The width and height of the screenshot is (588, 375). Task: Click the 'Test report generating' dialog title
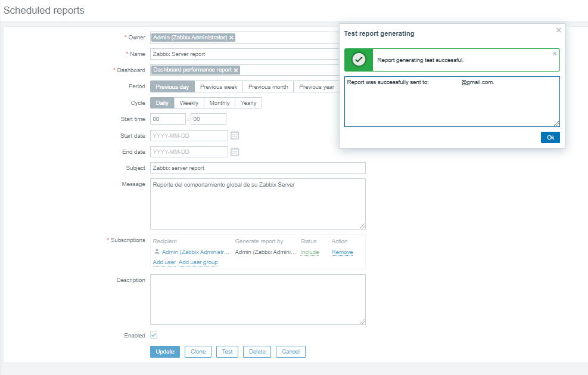pyautogui.click(x=379, y=33)
